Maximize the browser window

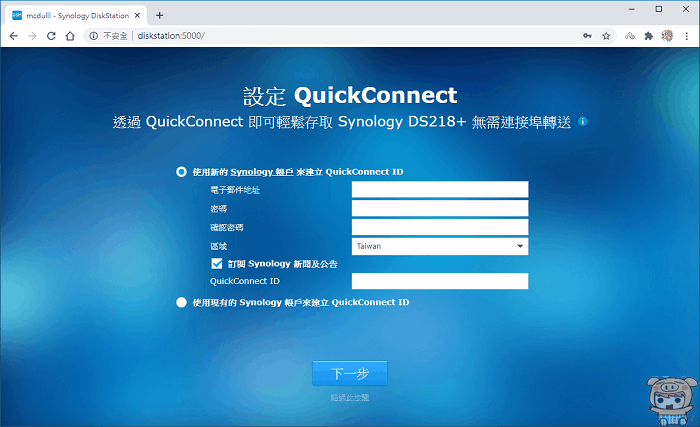pos(659,9)
